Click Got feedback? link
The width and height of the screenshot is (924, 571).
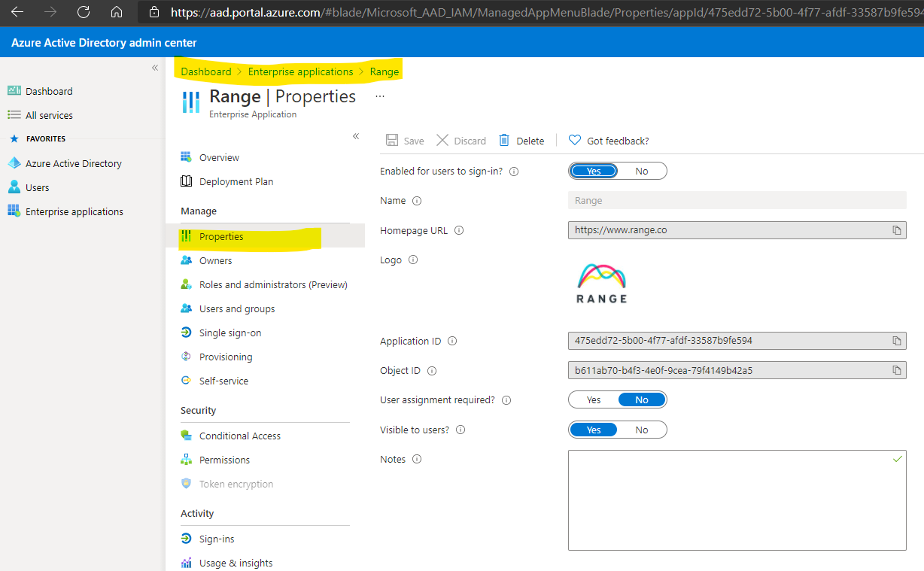(609, 141)
